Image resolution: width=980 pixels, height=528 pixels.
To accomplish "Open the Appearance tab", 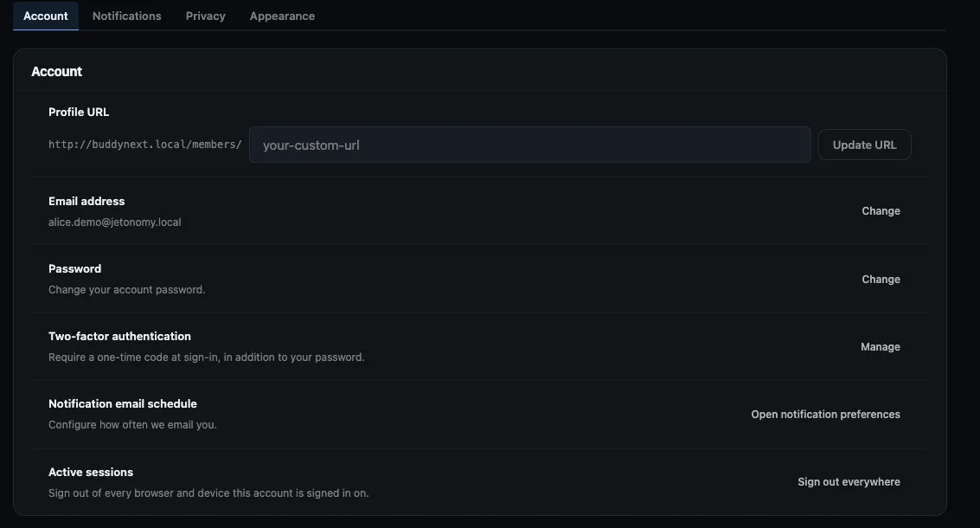I will (x=283, y=16).
